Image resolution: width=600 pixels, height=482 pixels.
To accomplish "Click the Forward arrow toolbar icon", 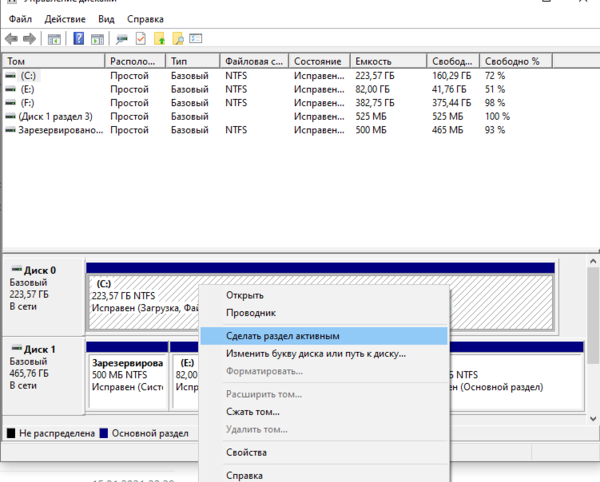I will pyautogui.click(x=30, y=39).
